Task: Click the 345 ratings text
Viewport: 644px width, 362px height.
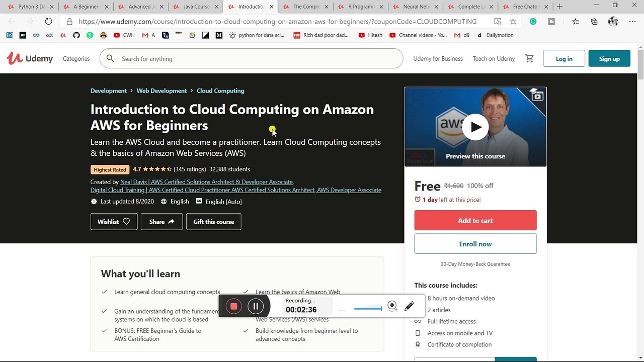Action: tap(190, 169)
